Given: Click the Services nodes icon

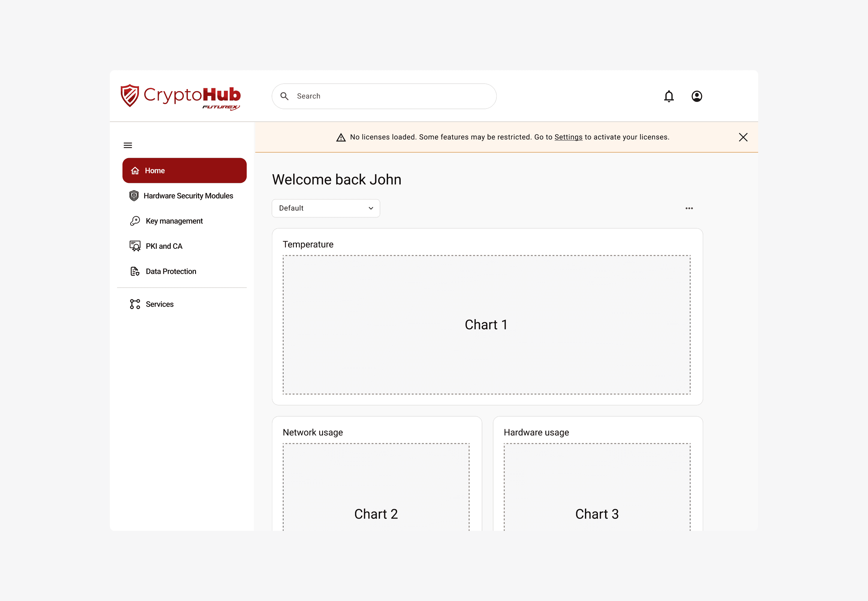Looking at the screenshot, I should point(135,304).
